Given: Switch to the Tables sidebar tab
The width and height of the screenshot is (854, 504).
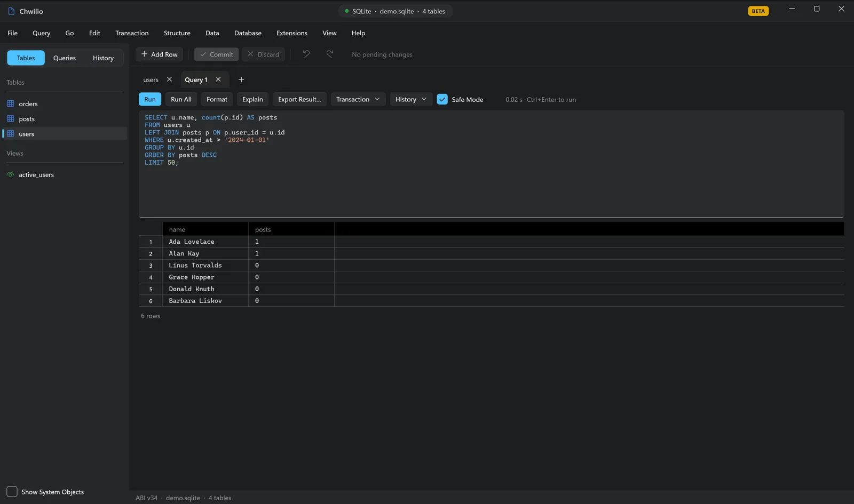Looking at the screenshot, I should tap(26, 58).
